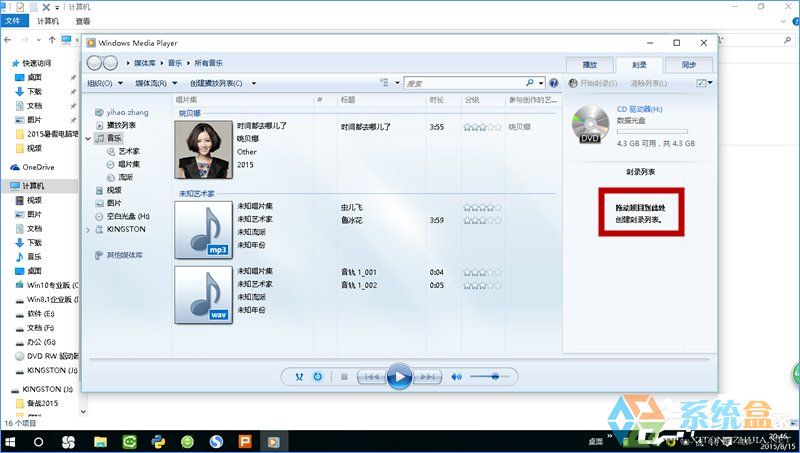Select track 鲁冰花
Image resolution: width=800 pixels, height=453 pixels.
(352, 220)
